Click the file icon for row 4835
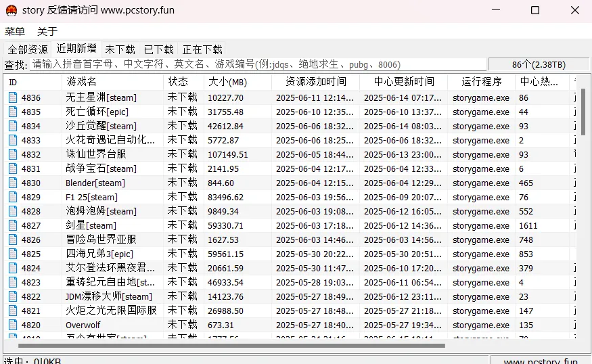The height and width of the screenshot is (364, 592). click(x=13, y=112)
